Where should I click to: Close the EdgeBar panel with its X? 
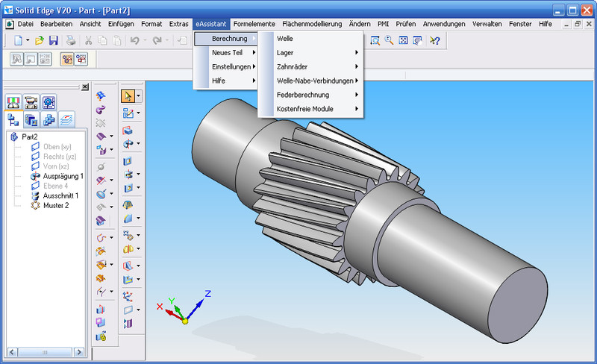tap(84, 87)
